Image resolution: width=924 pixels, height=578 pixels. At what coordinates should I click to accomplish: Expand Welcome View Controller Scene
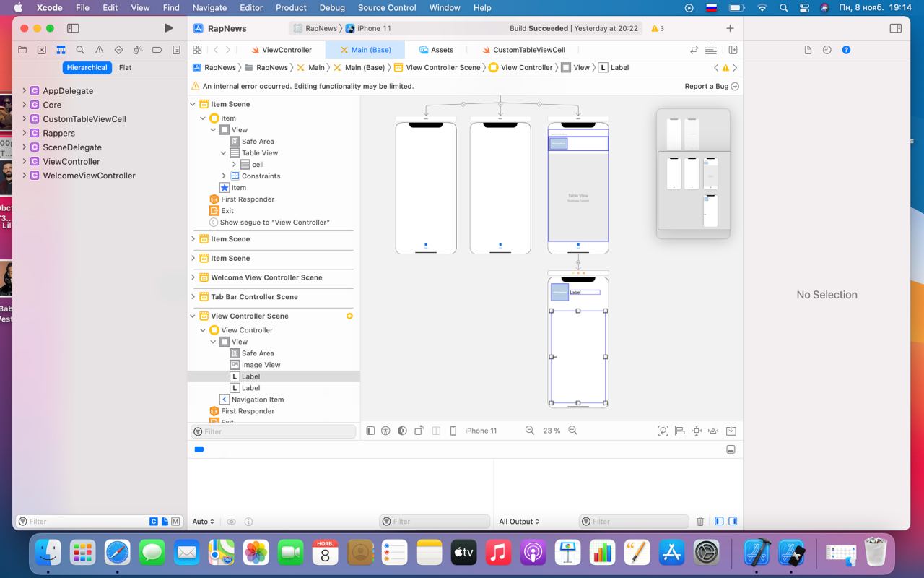[193, 277]
